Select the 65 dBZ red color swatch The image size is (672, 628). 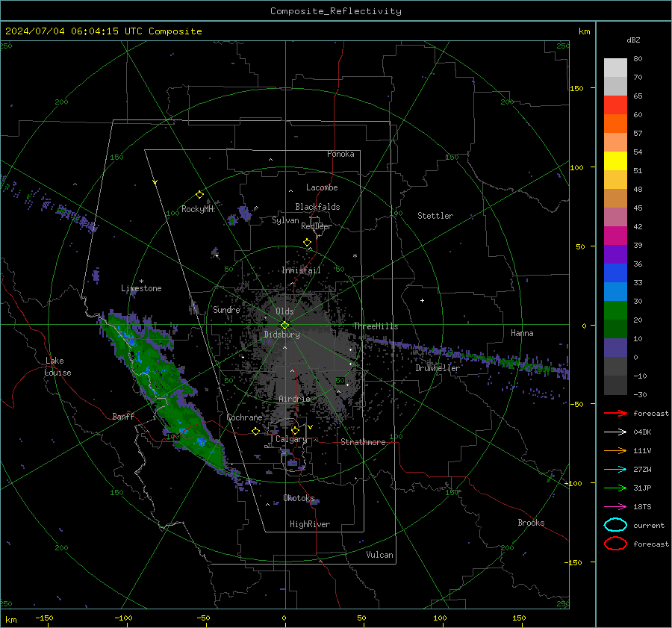tap(615, 105)
